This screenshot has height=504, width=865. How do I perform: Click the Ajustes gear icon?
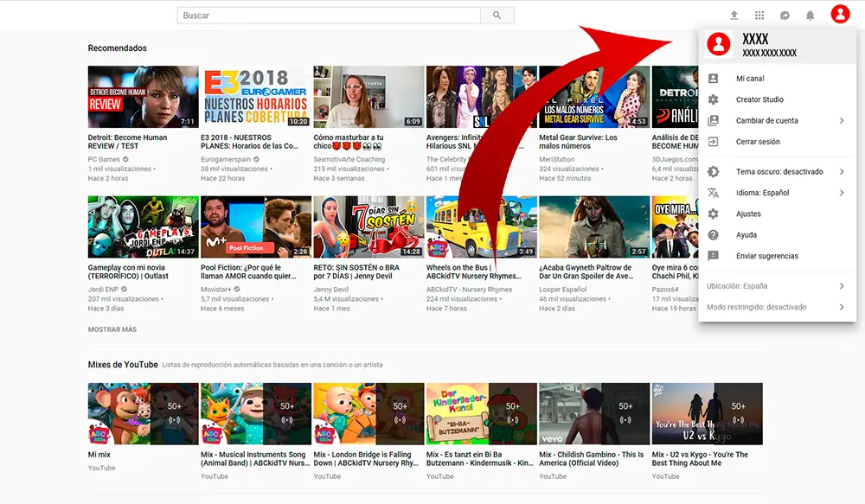[714, 214]
